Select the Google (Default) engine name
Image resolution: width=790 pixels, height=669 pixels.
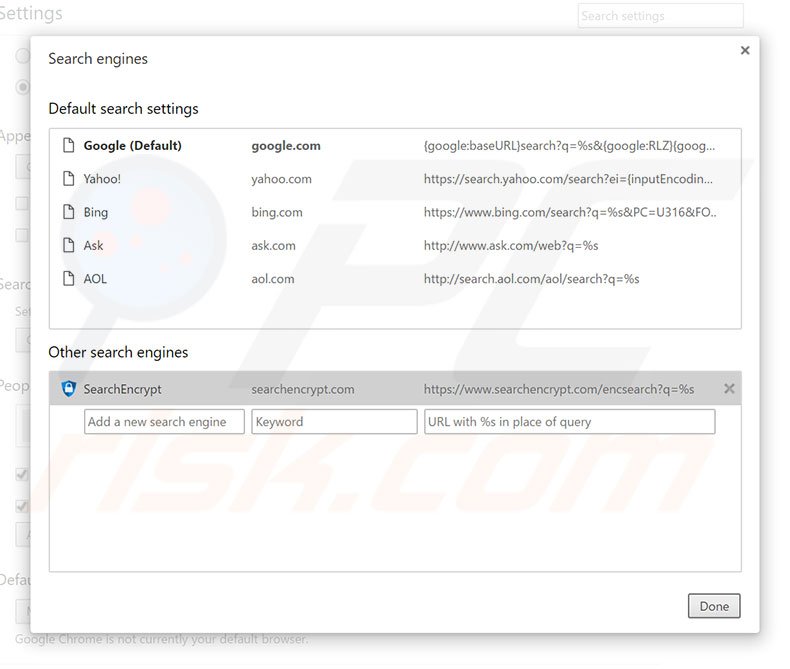click(133, 146)
